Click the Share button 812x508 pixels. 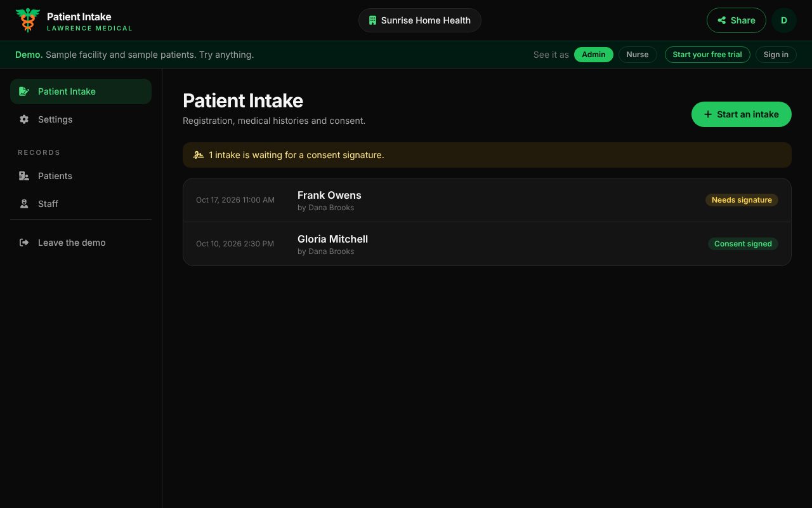(737, 20)
